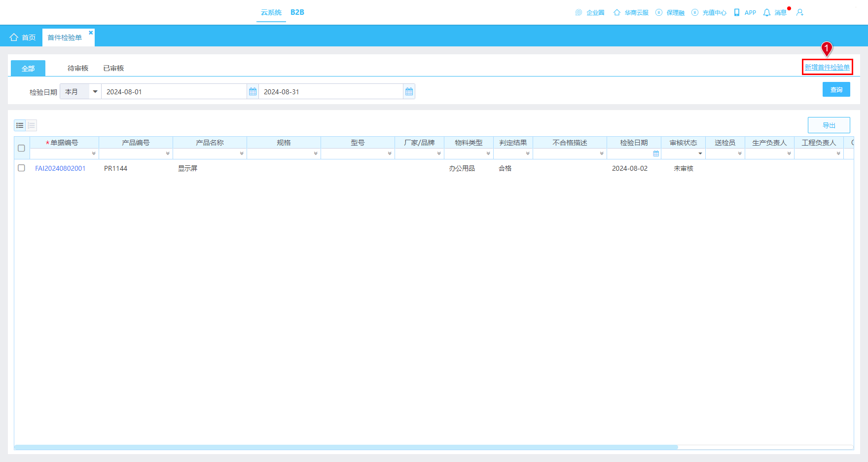
Task: Click the 查询 search button
Action: (x=836, y=89)
